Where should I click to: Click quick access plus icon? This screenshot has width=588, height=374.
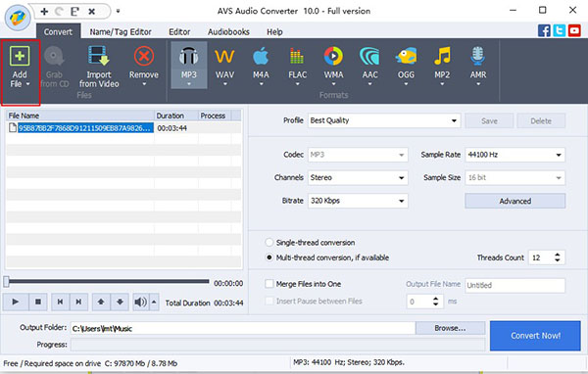44,12
